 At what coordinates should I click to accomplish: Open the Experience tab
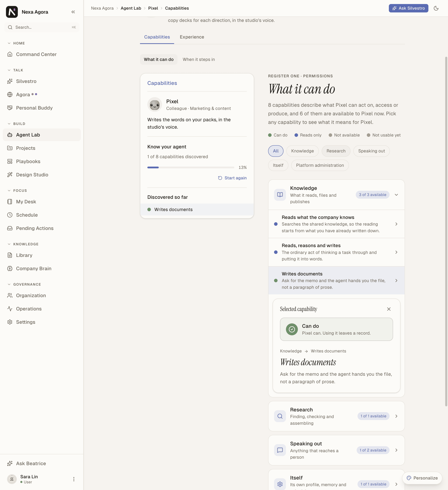[192, 37]
